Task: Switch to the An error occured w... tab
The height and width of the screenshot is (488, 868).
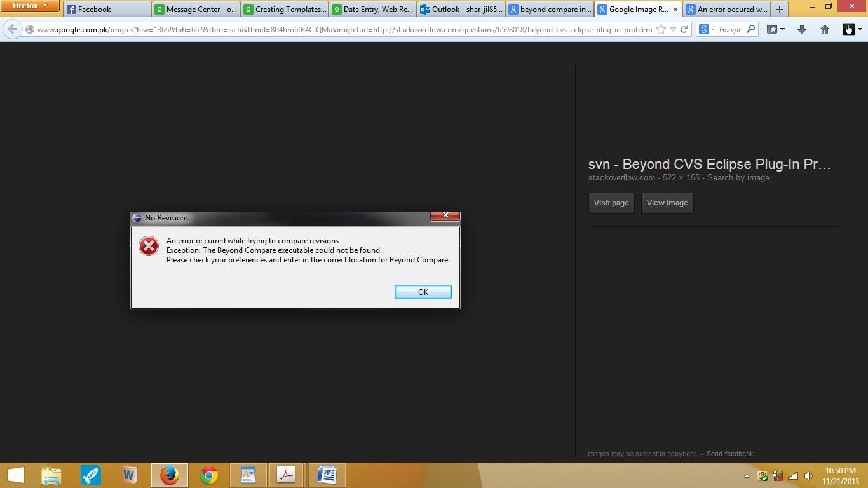Action: pos(727,10)
